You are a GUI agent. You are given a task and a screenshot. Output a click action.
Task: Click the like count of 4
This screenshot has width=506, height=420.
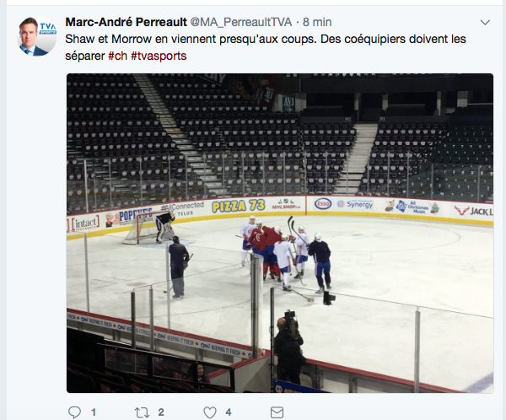click(x=228, y=412)
